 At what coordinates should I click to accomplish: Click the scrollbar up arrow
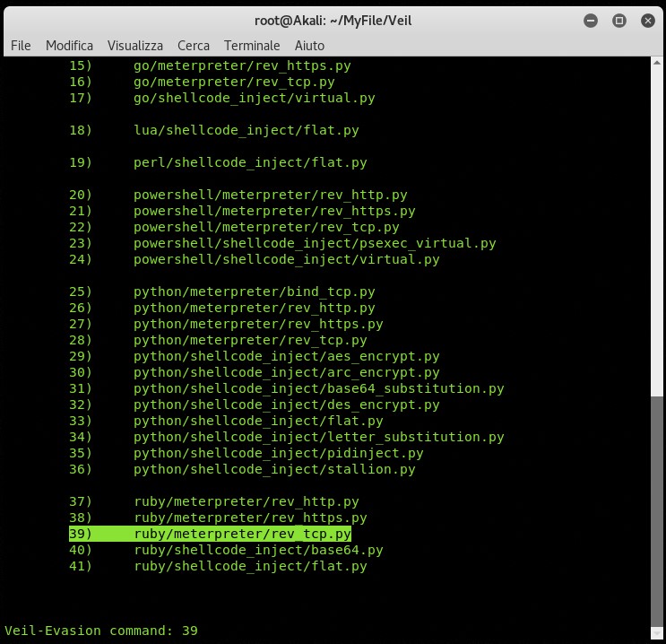(657, 63)
